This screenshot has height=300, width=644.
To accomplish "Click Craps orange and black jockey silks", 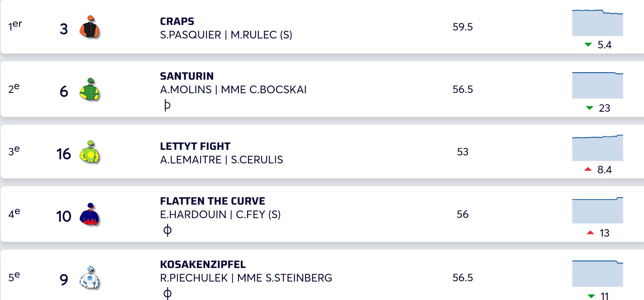I will 89,27.
